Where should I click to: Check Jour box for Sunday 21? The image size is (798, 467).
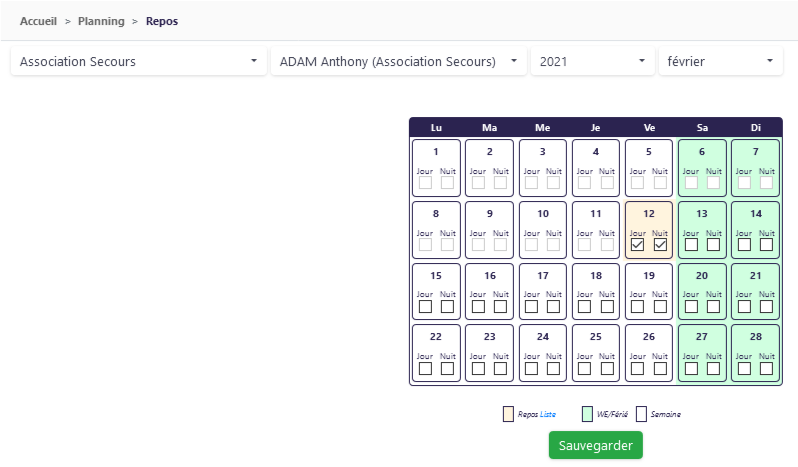(743, 306)
